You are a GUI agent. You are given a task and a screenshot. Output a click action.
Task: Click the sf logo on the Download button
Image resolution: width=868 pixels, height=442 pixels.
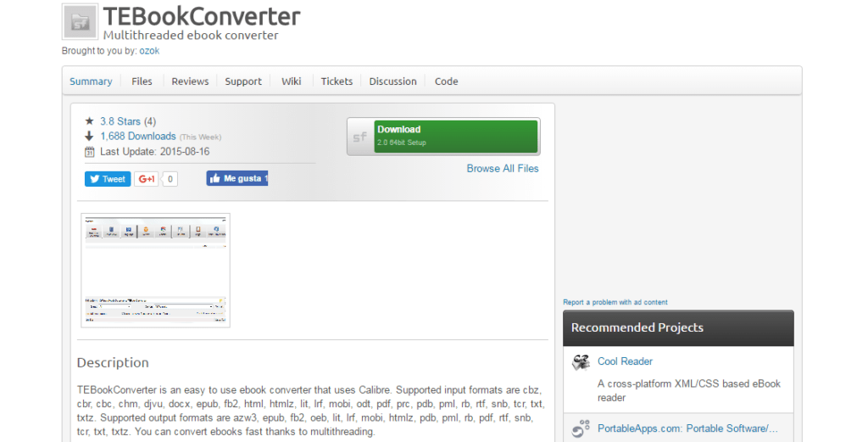coord(360,137)
